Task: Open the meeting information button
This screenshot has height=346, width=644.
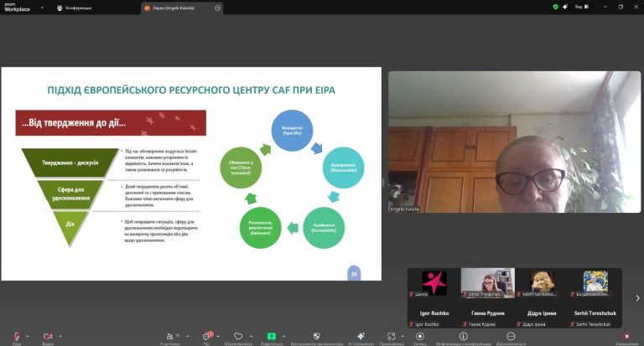Action: (x=464, y=335)
